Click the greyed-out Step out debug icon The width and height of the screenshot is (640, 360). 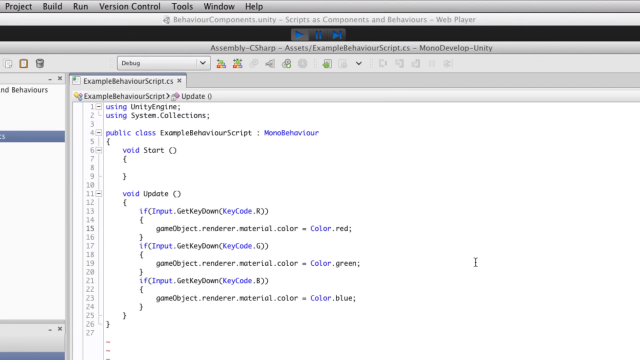[x=416, y=64]
